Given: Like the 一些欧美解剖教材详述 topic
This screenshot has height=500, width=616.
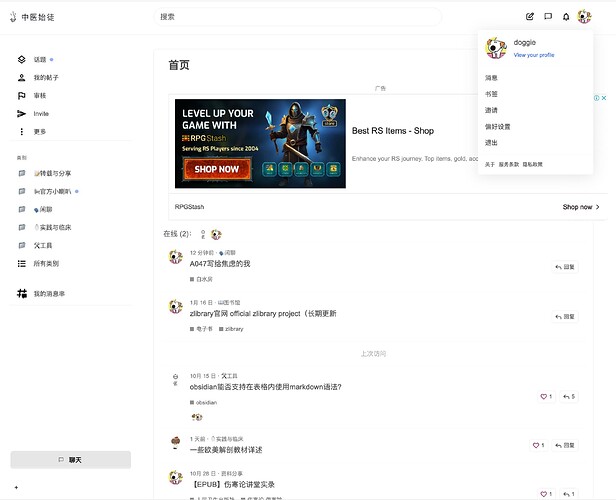Looking at the screenshot, I should [539, 445].
